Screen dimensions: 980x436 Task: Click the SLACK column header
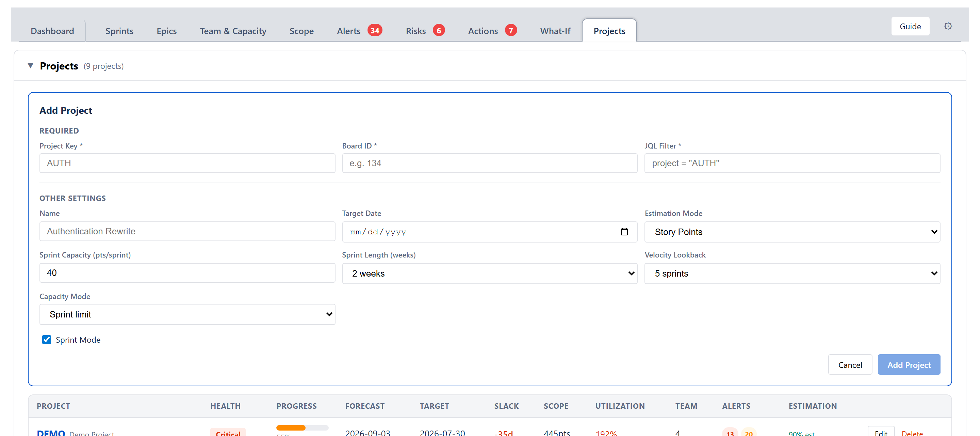(506, 406)
